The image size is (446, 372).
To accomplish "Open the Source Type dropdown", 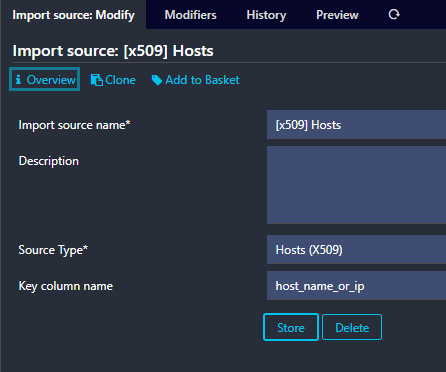I will click(x=356, y=250).
